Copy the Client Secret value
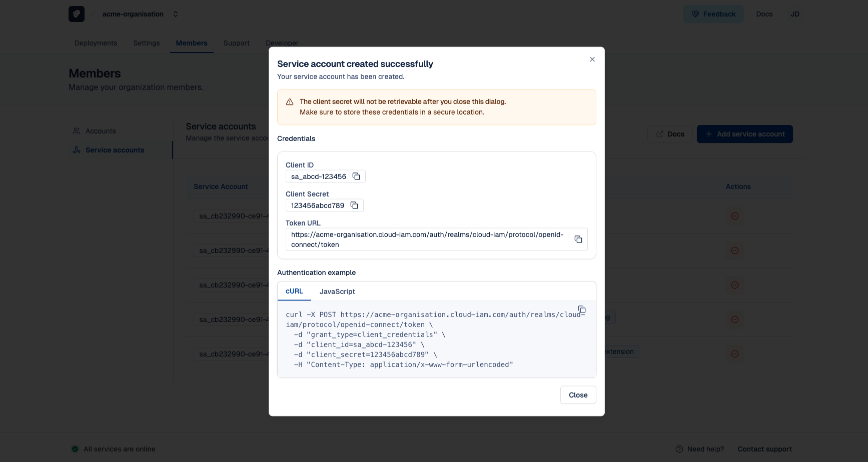This screenshot has height=462, width=868. coord(354,205)
